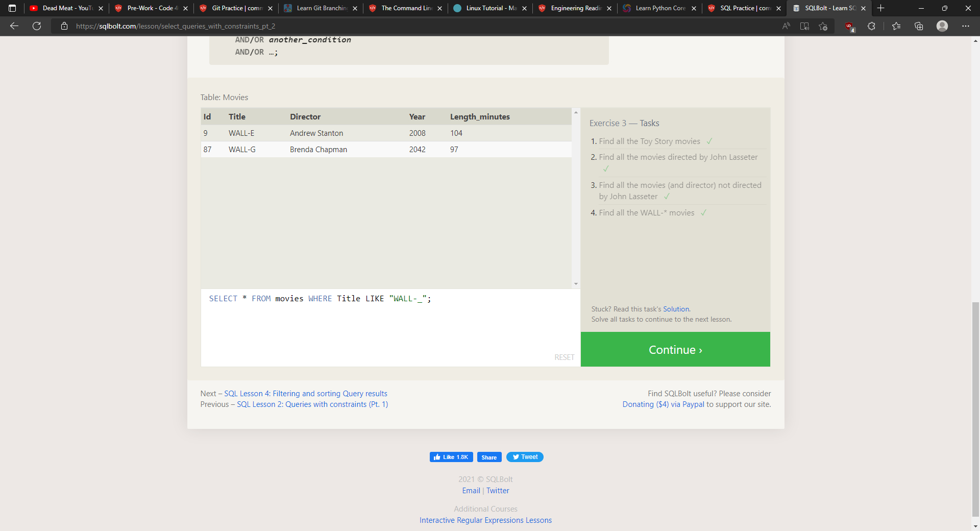Select task 4 Find all WALL-* movies
Viewport: 980px width, 531px height.
pyautogui.click(x=646, y=213)
